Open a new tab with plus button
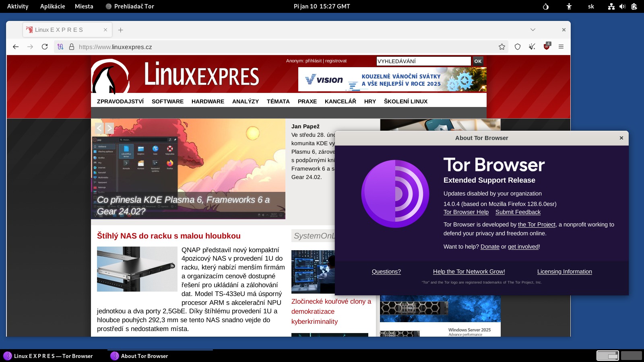The image size is (644, 362). click(x=120, y=30)
